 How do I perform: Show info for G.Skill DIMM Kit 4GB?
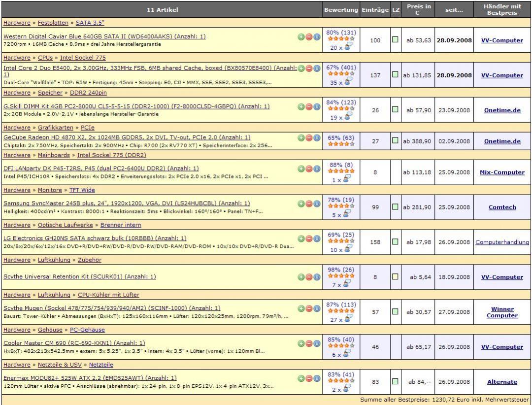tap(317, 107)
